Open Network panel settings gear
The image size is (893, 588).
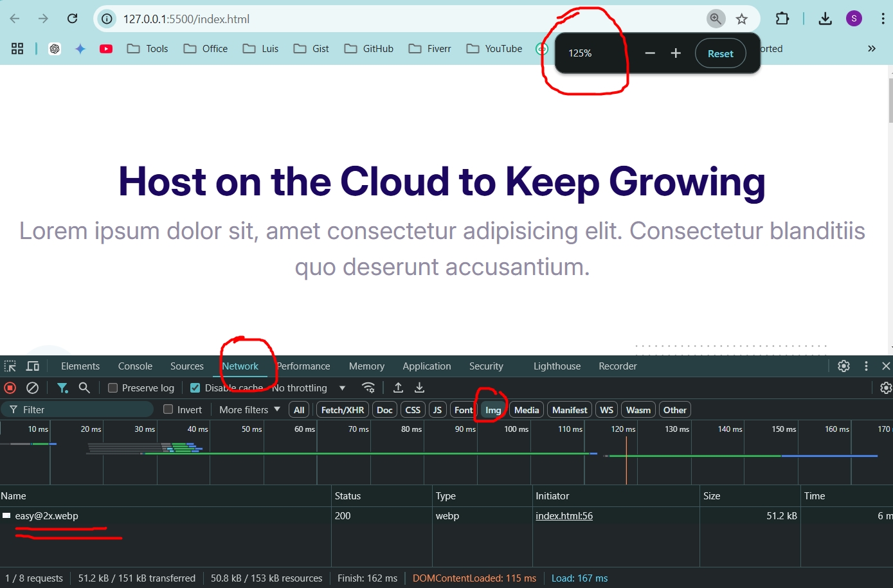pyautogui.click(x=886, y=388)
